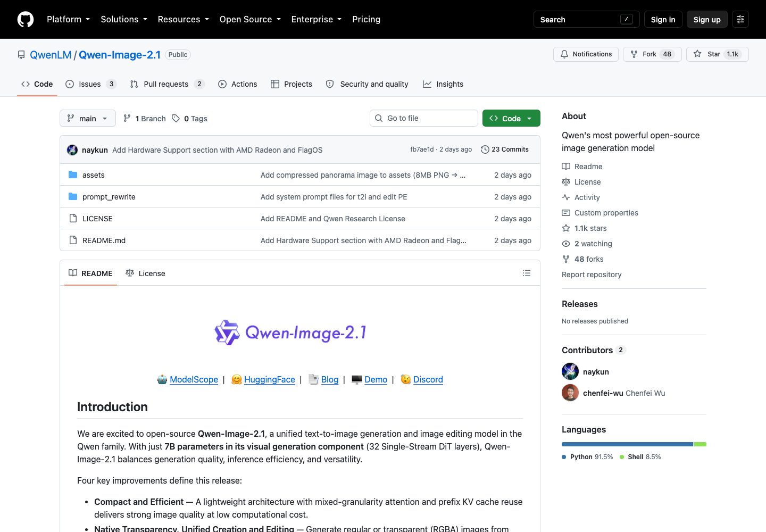Screen dimensions: 766x532
Task: Click chenfei-wu's avatar under Contributors
Action: point(570,393)
